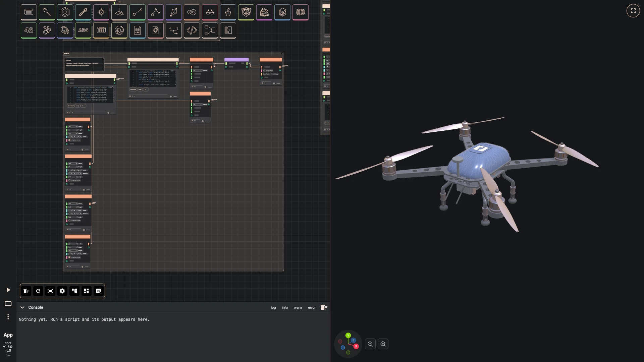
Task: Open the strategy dropdown in the rightmost node
Action: 268,74
